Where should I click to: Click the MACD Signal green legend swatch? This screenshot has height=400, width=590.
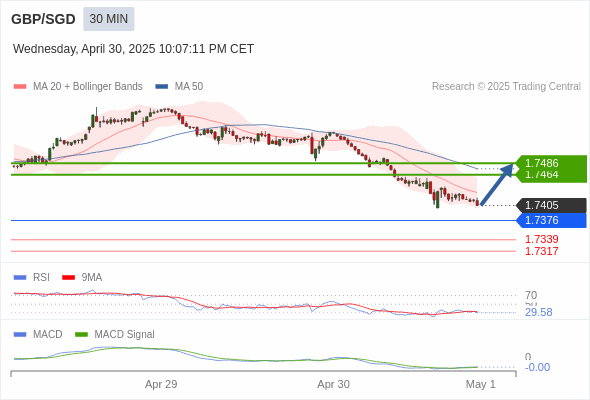[81, 334]
